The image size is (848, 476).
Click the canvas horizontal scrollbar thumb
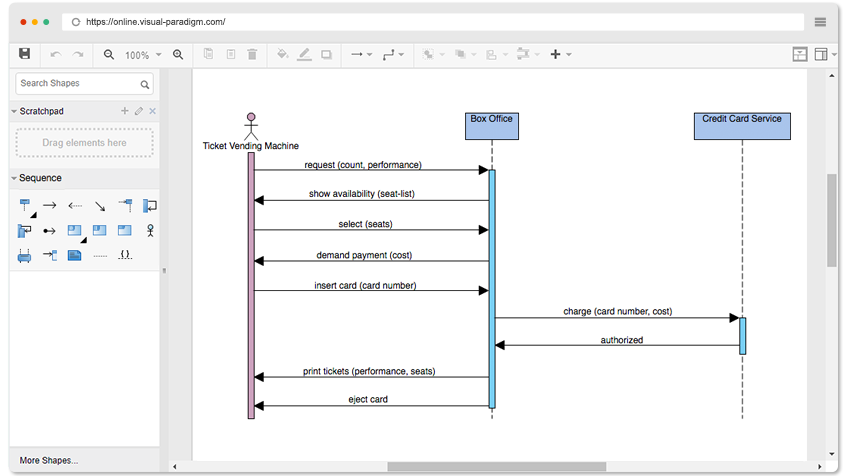[496, 466]
